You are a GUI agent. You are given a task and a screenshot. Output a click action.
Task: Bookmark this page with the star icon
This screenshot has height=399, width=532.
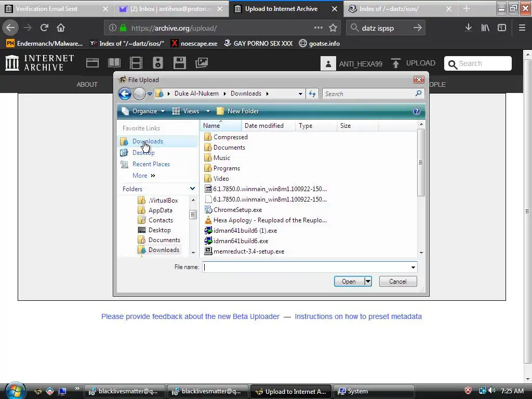333,28
